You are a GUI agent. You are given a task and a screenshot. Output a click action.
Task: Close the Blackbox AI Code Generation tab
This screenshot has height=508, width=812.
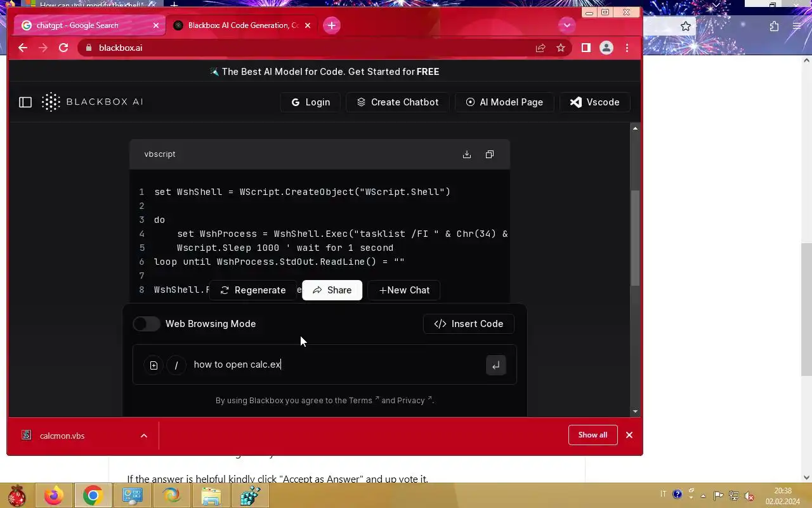tap(308, 25)
